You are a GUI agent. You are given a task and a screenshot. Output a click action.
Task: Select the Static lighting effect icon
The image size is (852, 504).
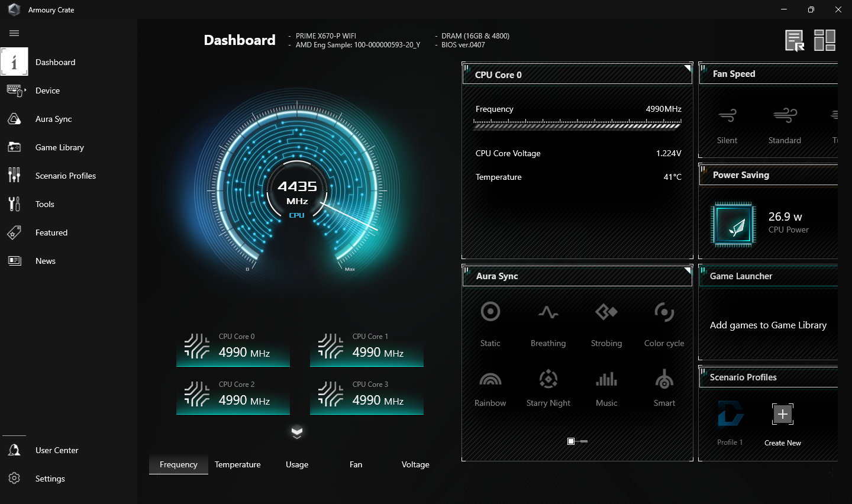490,312
